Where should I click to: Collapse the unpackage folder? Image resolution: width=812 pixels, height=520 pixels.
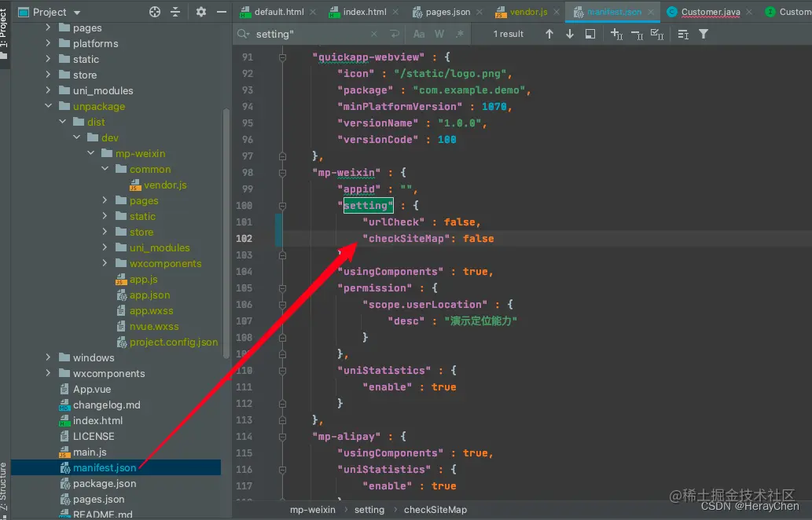point(48,106)
